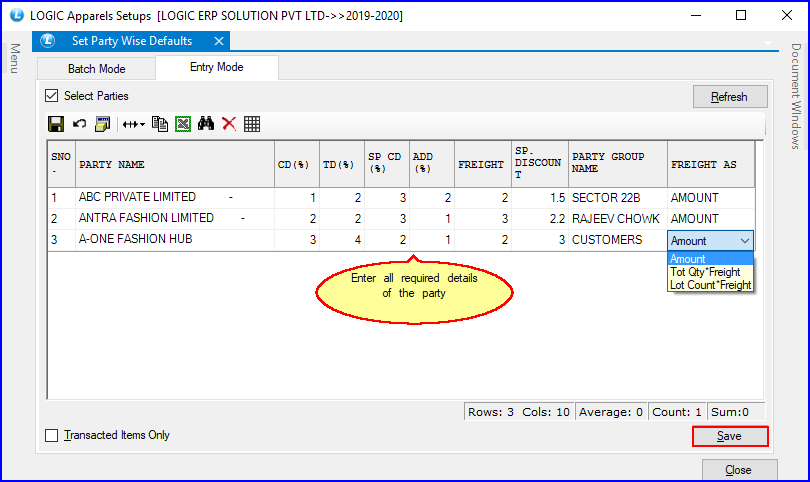810x482 pixels.
Task: Click the CUSTOMERS group cell
Action: (x=618, y=240)
